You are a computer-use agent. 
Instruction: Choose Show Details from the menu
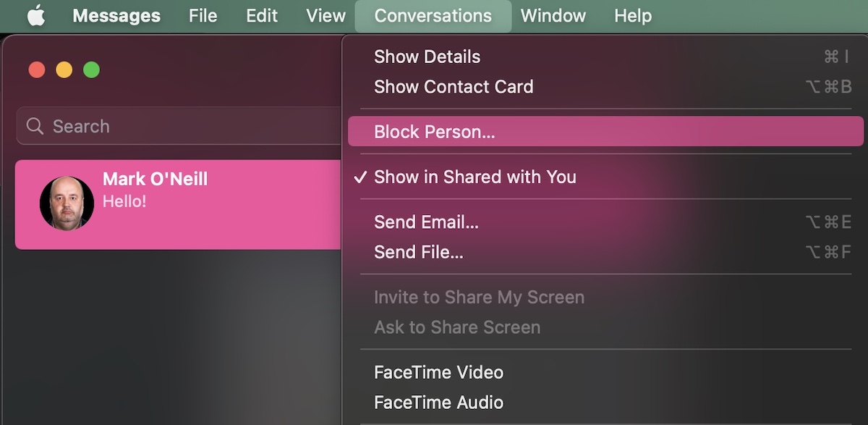point(427,56)
